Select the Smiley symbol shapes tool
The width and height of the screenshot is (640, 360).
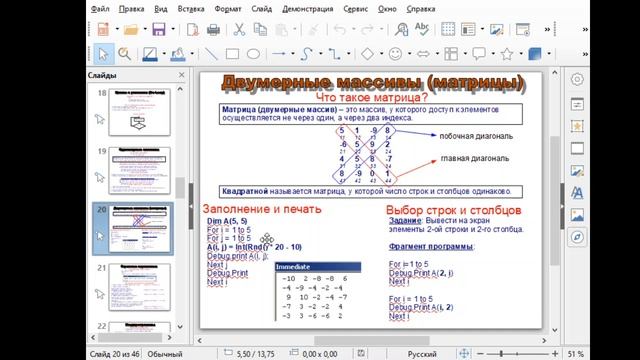tap(395, 54)
